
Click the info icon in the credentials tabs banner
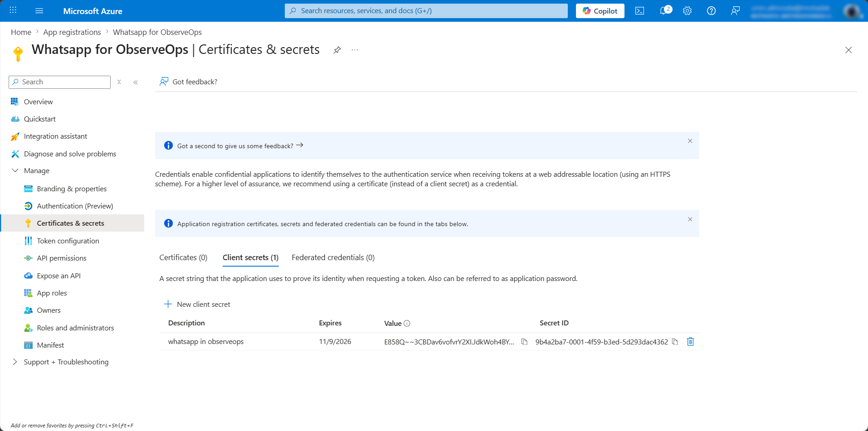tap(168, 223)
